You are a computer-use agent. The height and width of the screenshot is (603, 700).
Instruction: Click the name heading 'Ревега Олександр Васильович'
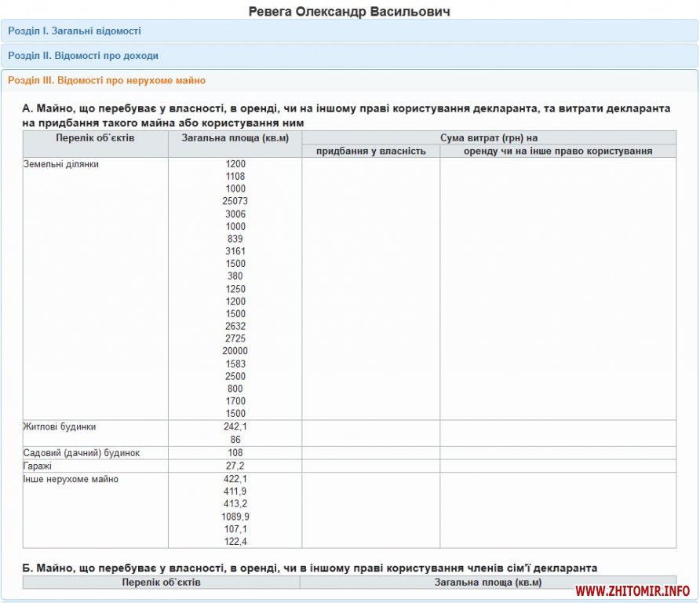349,11
